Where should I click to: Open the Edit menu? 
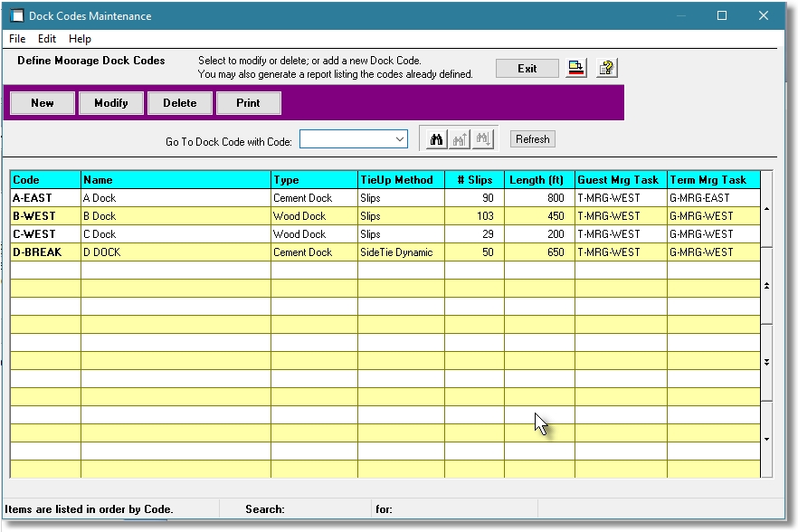coord(47,39)
